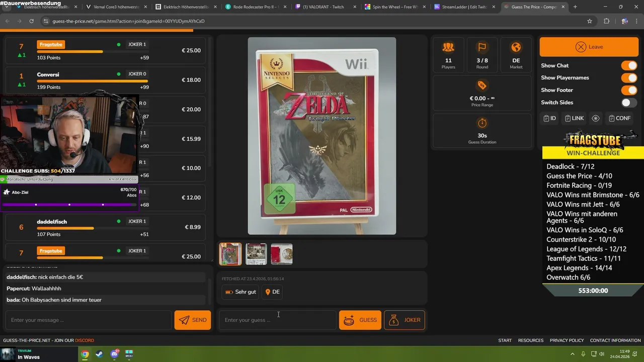Copy game ID with ID button

click(549, 118)
